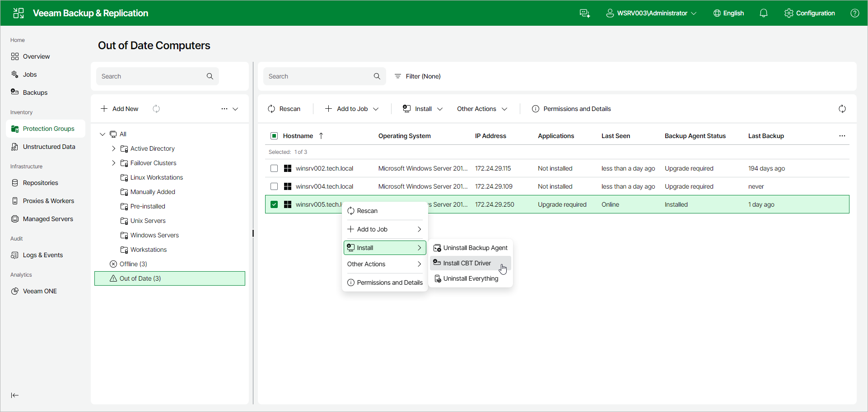Open Add to Job context submenu
The image size is (868, 412).
point(385,229)
